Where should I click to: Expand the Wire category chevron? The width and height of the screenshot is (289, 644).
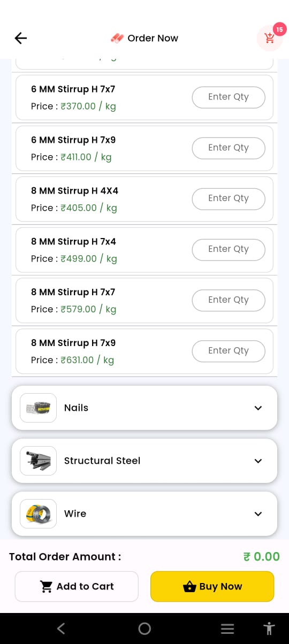(x=258, y=514)
